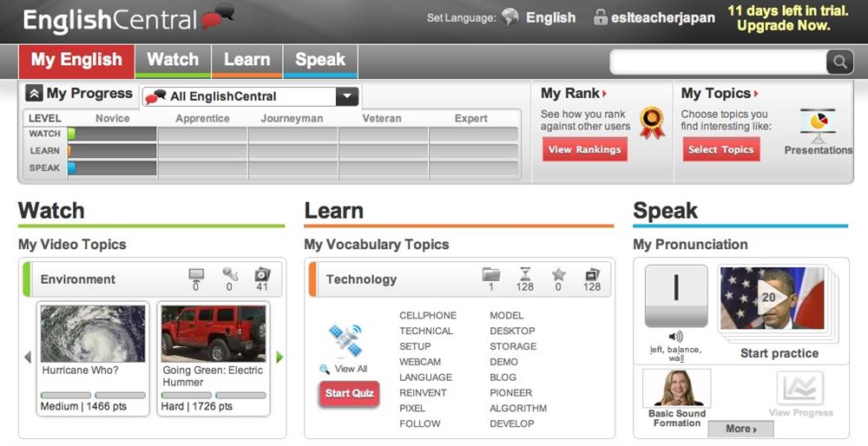Click the Medium | 1466 pts label
This screenshot has height=446, width=868.
coord(83,407)
